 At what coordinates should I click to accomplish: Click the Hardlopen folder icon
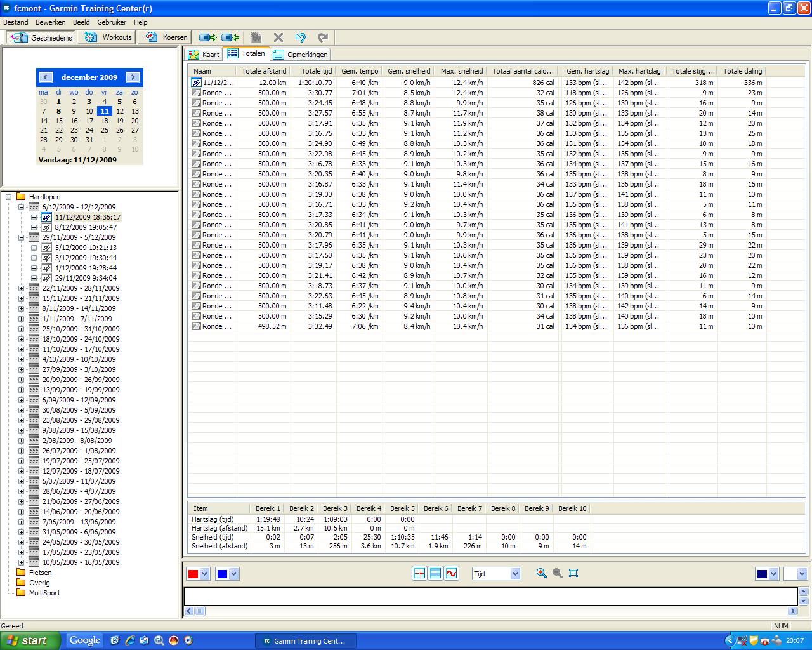tap(21, 197)
